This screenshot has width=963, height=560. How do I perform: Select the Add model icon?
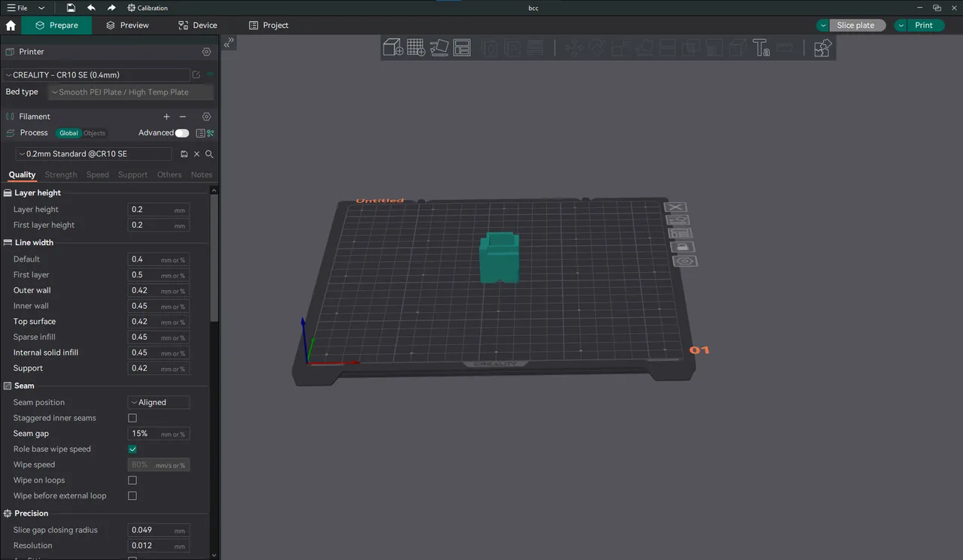393,47
